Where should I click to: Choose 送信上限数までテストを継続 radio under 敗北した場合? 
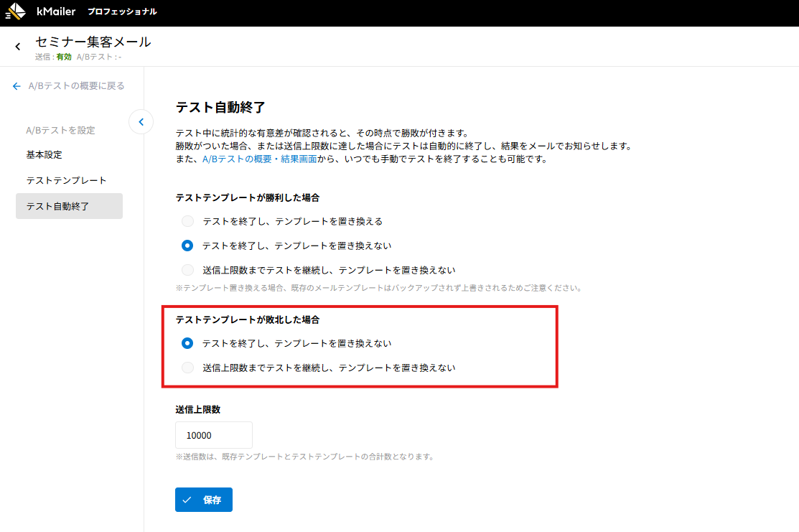coord(187,368)
